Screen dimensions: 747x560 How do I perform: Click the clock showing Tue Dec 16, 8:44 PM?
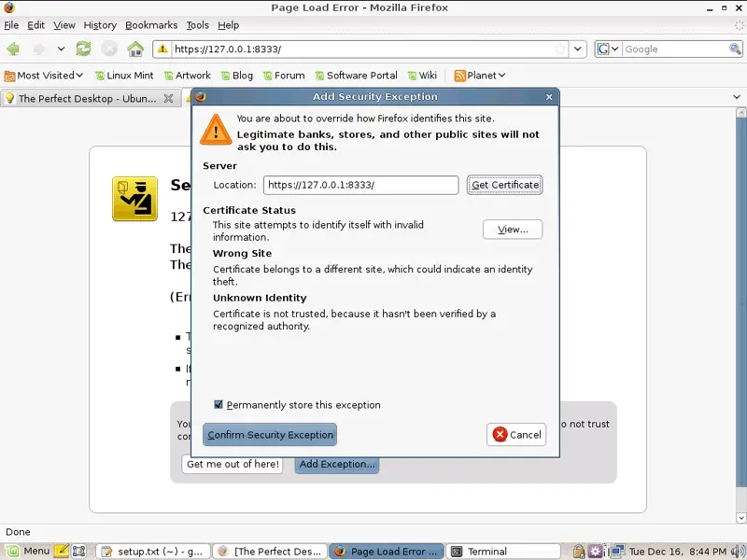click(678, 552)
